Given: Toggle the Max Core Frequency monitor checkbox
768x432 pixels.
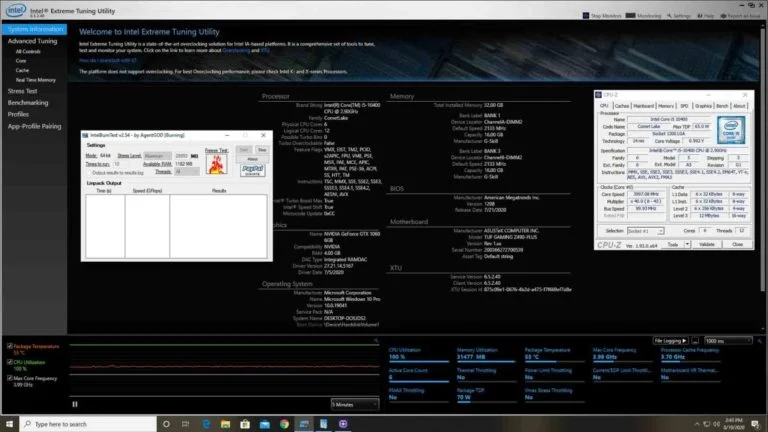Looking at the screenshot, I should pos(10,379).
